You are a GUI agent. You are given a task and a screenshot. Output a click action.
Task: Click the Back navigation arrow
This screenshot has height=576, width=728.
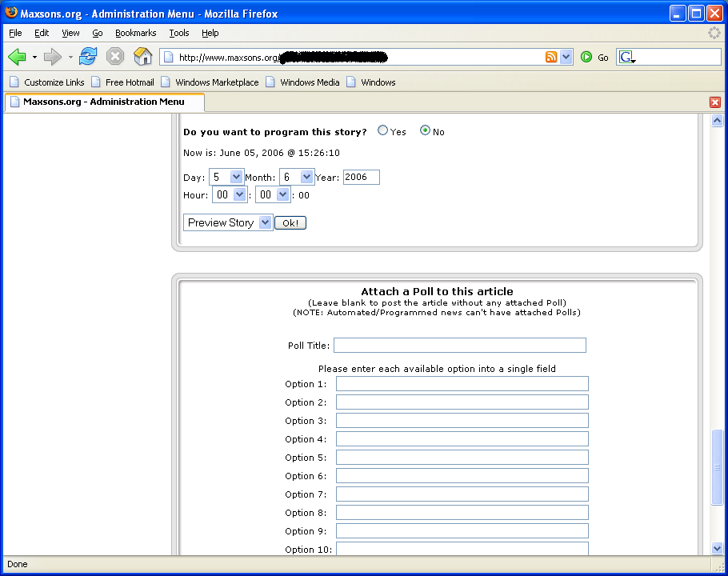pyautogui.click(x=18, y=57)
